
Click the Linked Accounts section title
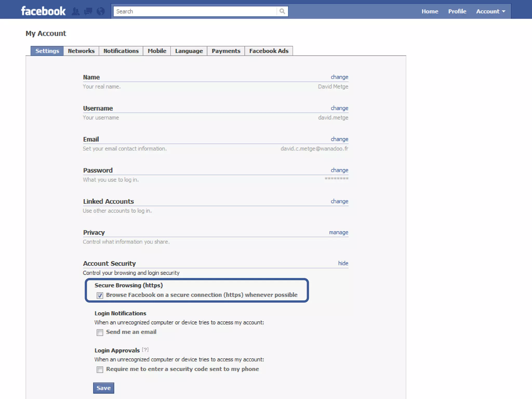108,201
